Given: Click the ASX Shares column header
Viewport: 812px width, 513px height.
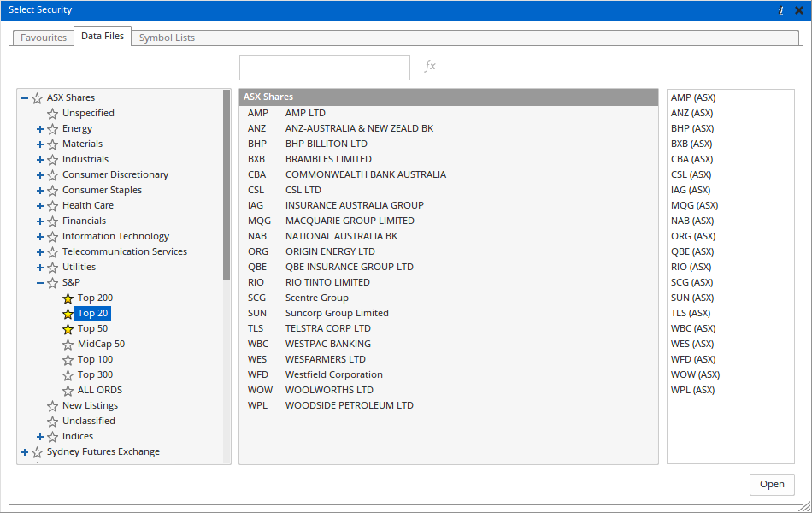Looking at the screenshot, I should 449,97.
